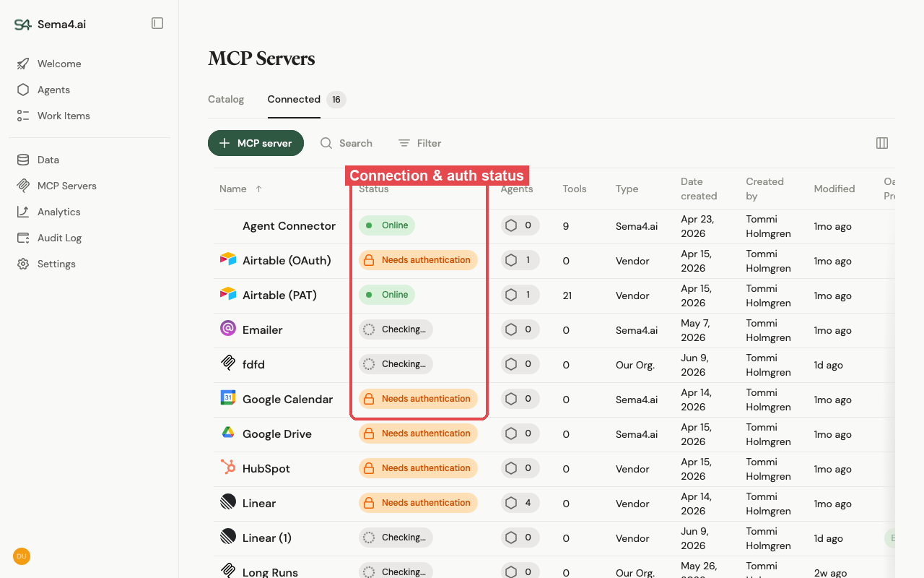Click agents count badge for Google Drive
Viewport: 924px width, 578px height.
click(520, 433)
